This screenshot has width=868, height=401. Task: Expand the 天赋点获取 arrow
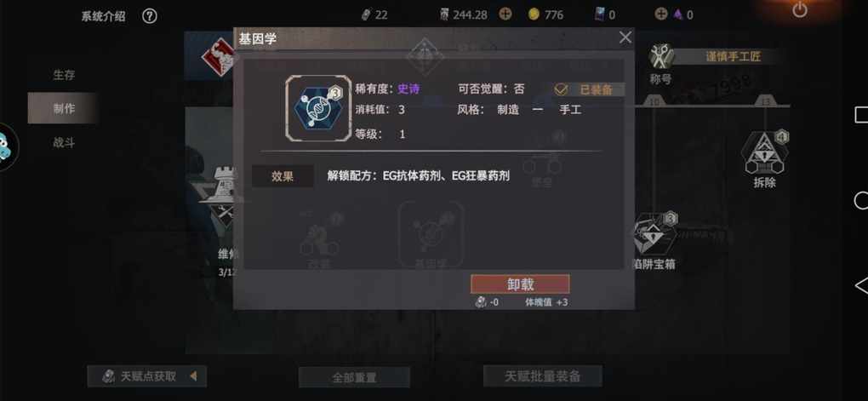click(193, 376)
